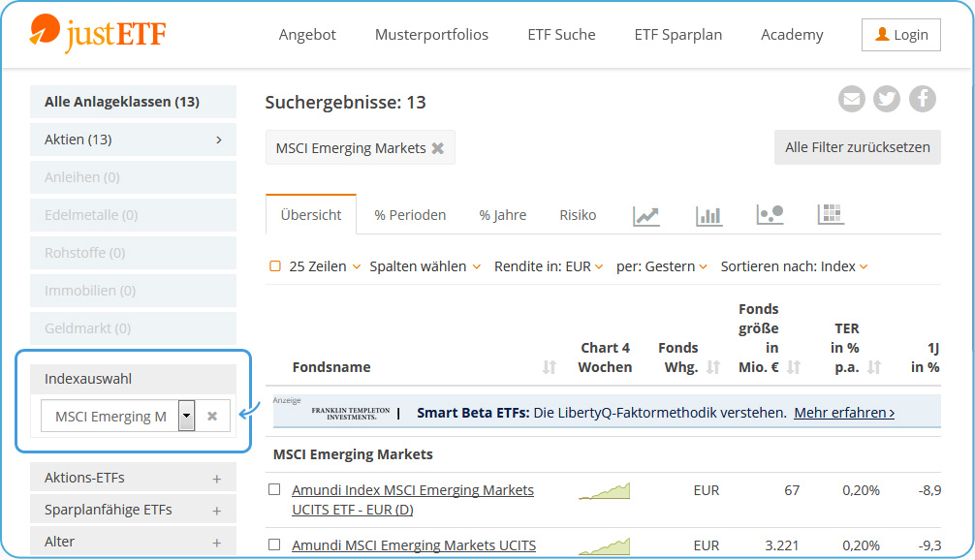Remove the MSCI Emerging Markets filter tag
This screenshot has height=560, width=975.
[x=438, y=148]
